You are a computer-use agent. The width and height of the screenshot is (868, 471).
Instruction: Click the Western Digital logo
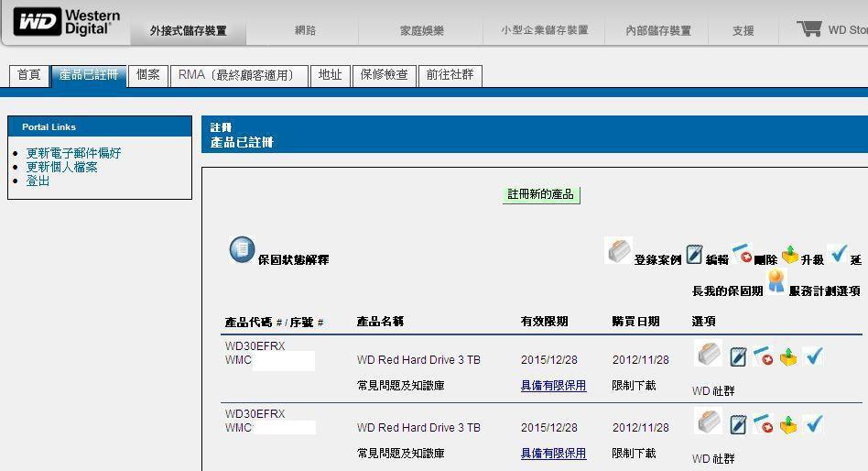tap(67, 23)
